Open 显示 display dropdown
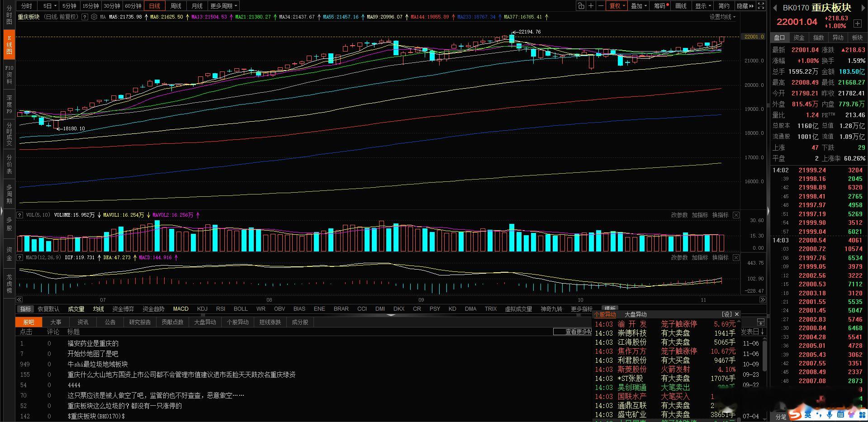Screen dimensions: 868x422 coord(703,6)
